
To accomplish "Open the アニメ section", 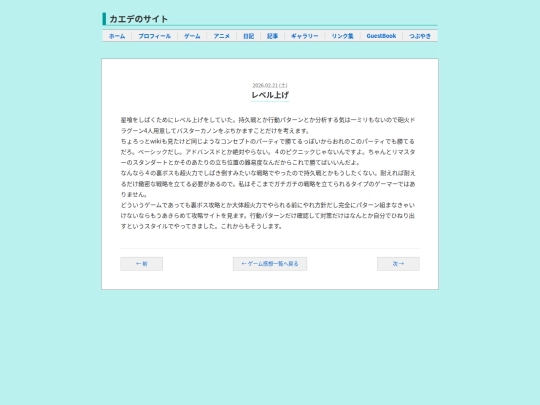I will click(222, 36).
